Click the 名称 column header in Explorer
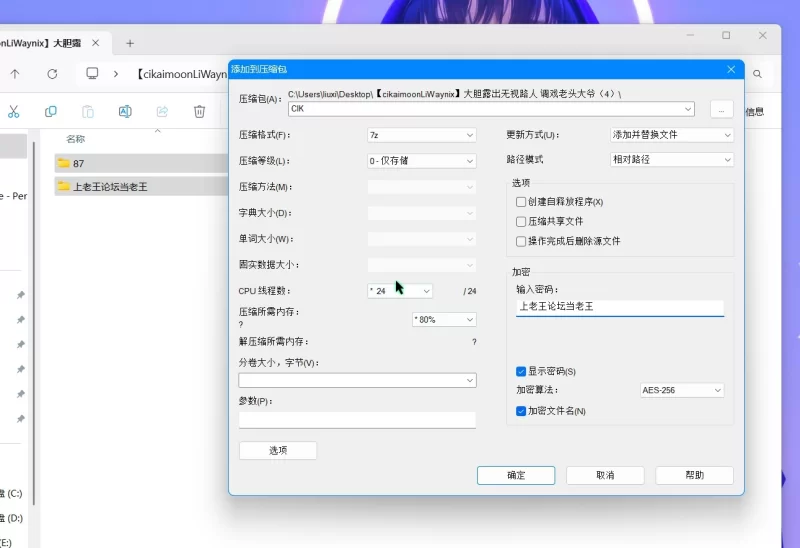800x548 pixels. (x=76, y=139)
